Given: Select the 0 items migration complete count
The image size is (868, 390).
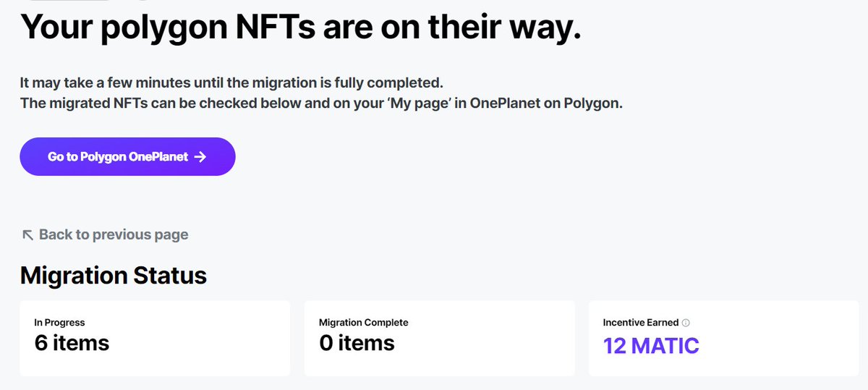Looking at the screenshot, I should pos(357,342).
